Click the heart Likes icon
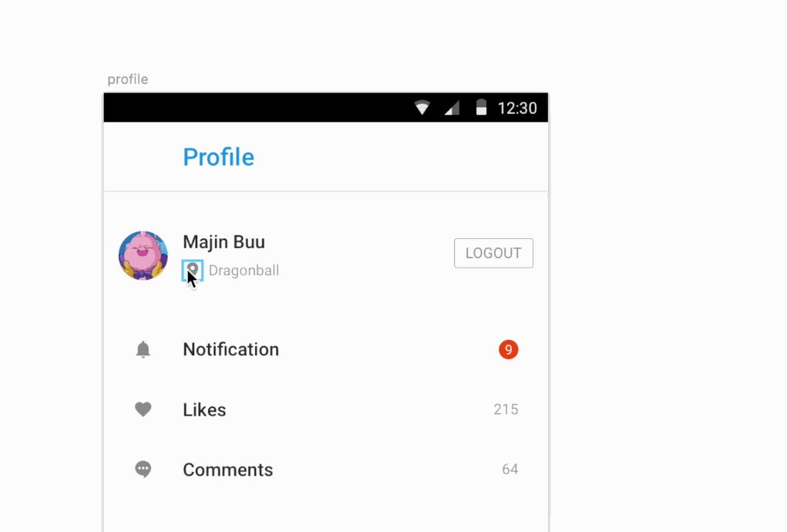 (x=143, y=409)
